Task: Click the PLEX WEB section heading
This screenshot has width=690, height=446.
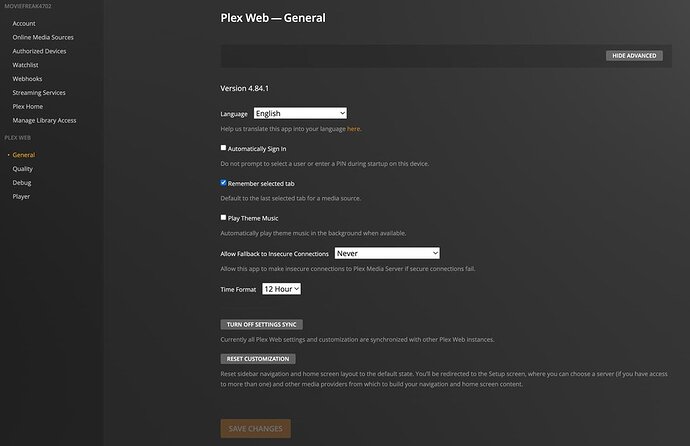Action: [x=18, y=138]
